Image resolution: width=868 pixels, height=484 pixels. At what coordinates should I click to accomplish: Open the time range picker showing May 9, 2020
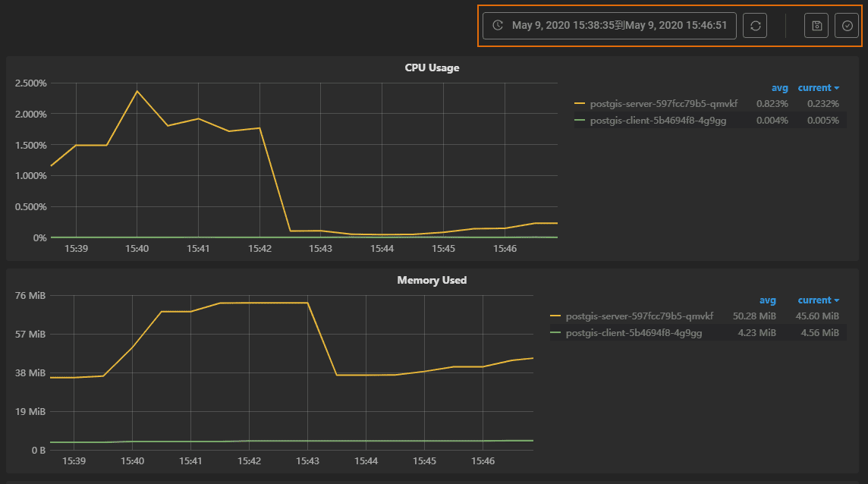(618, 25)
